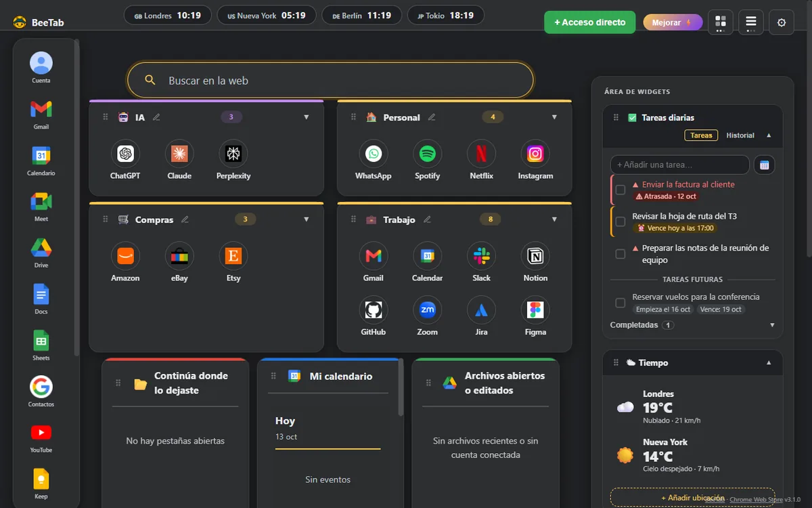Open Cuenta avatar in the sidebar

click(x=41, y=63)
